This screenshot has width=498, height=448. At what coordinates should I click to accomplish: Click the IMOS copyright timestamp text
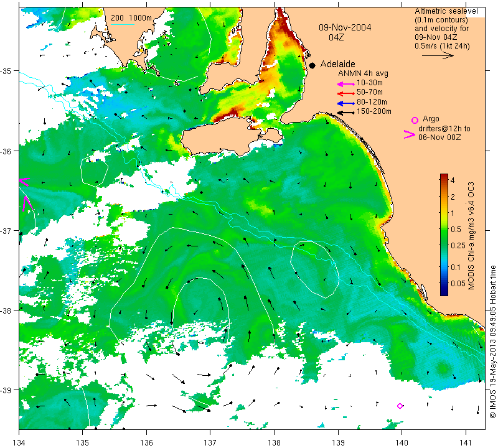click(493, 342)
